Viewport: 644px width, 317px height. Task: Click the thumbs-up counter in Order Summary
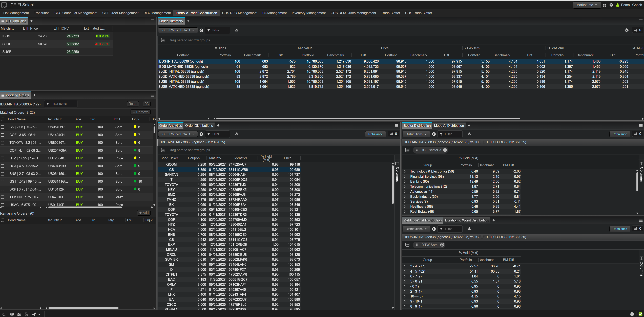(637, 30)
